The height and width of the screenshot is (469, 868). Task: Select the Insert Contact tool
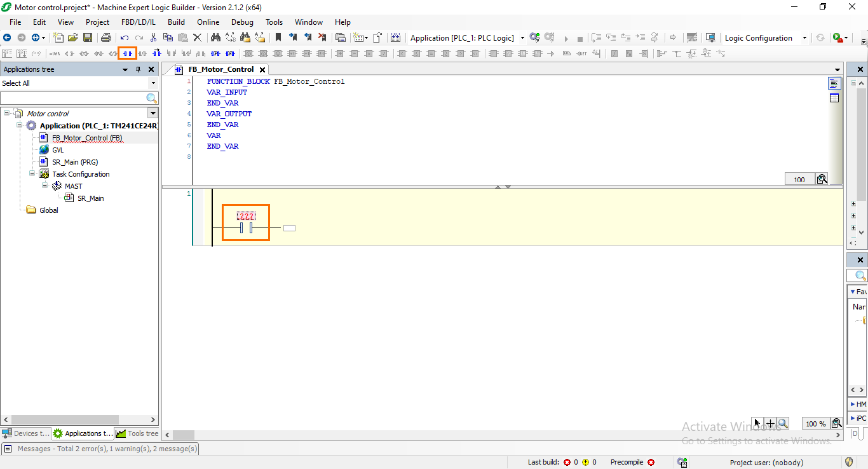tap(126, 53)
